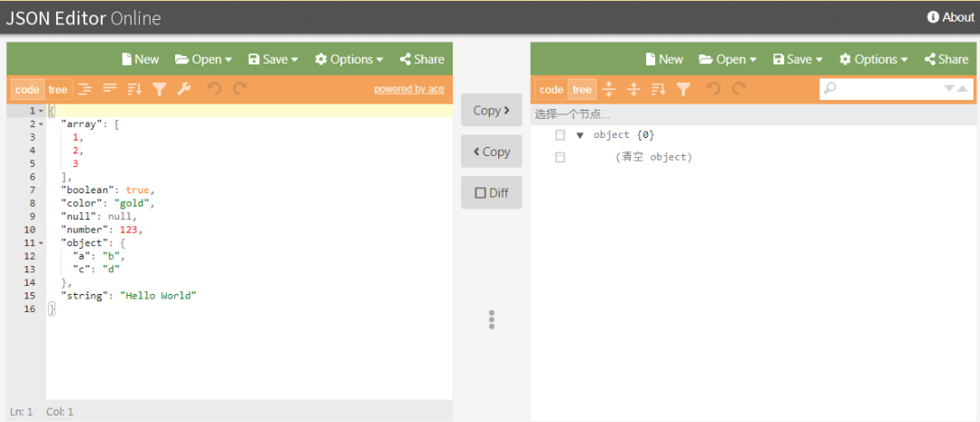Click New in the right panel
This screenshot has width=980, height=422.
pos(663,59)
